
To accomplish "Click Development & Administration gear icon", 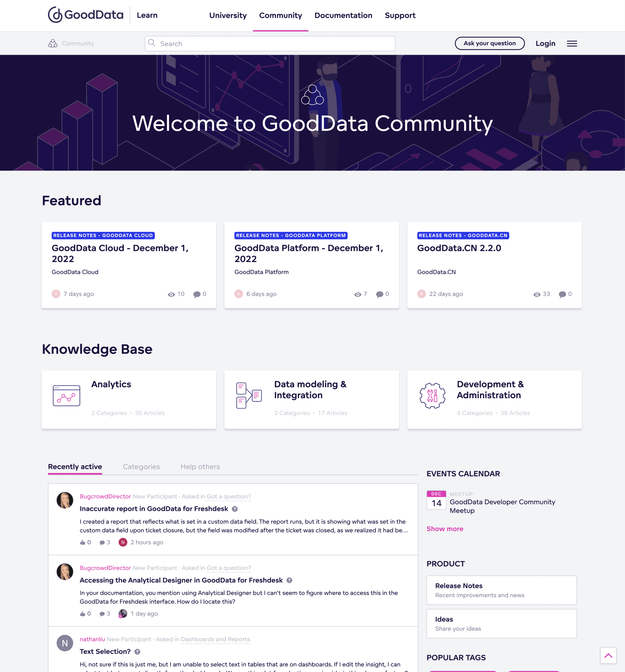I will tap(432, 396).
